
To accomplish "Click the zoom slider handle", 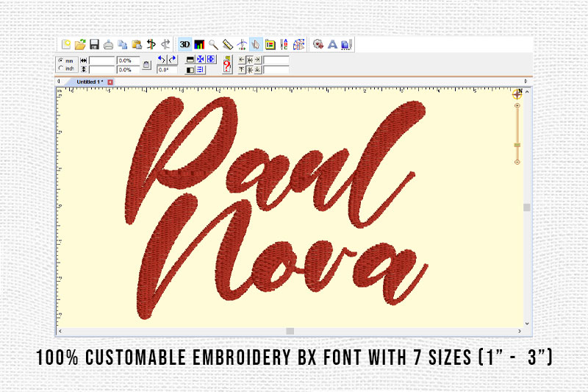I will tap(517, 145).
